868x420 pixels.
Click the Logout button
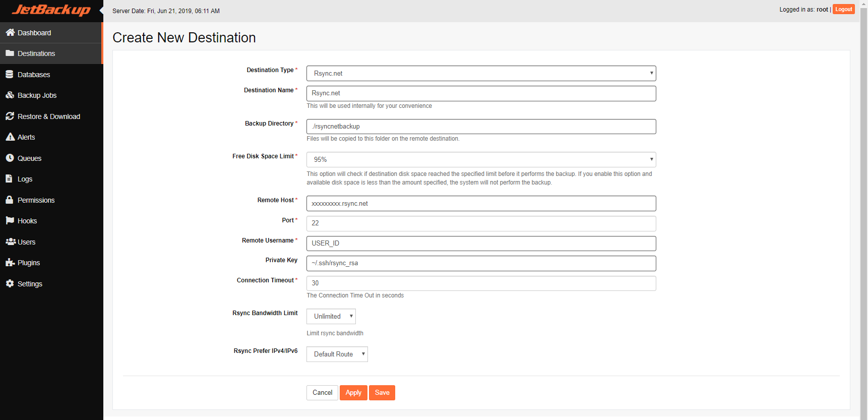click(843, 10)
